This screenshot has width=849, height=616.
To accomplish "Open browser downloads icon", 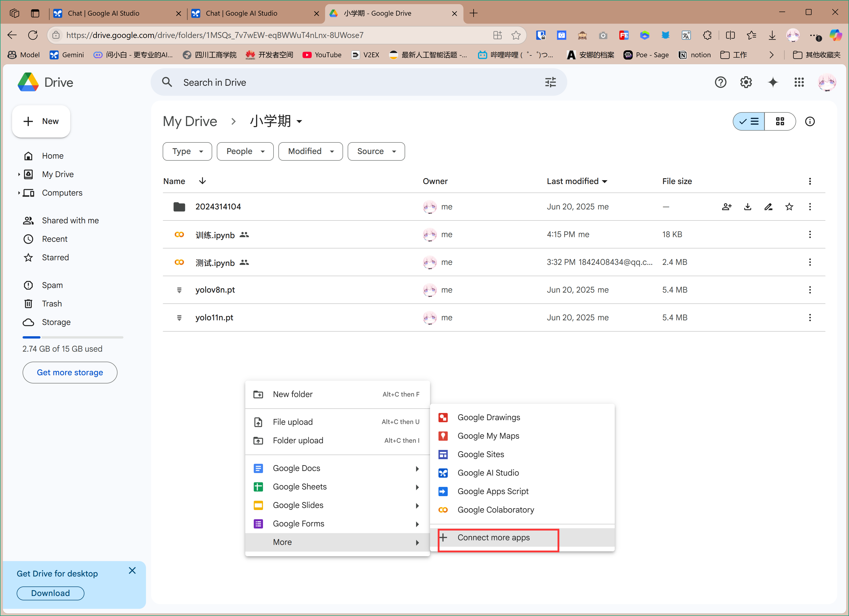I will [772, 35].
